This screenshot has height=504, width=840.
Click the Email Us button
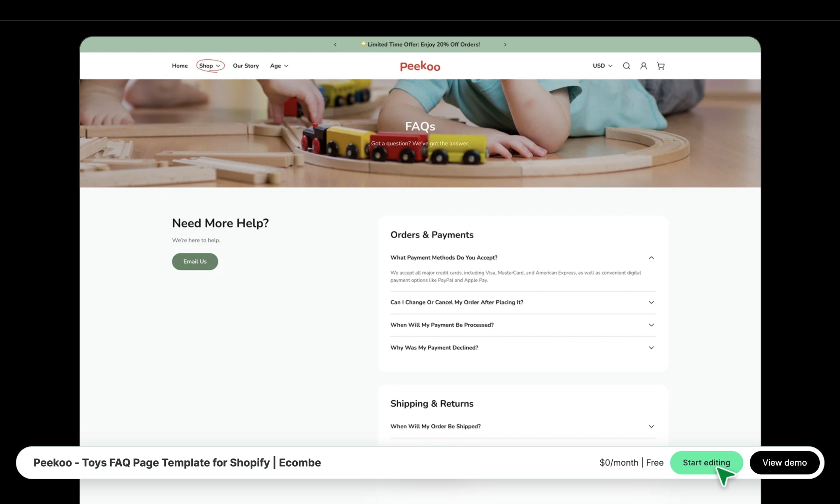click(195, 262)
